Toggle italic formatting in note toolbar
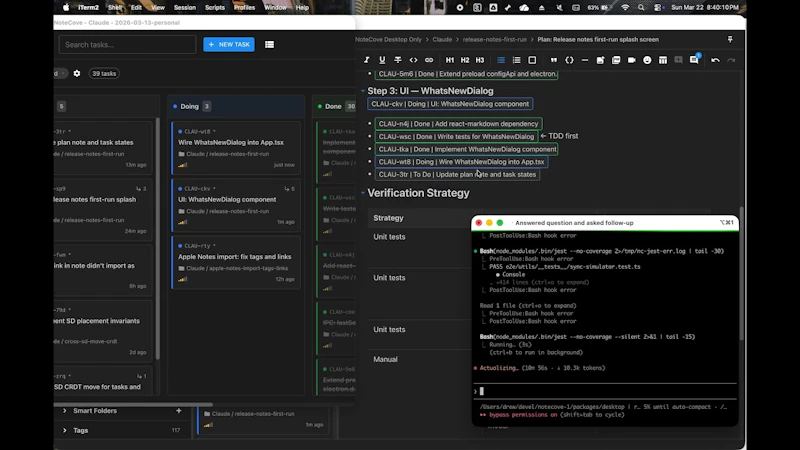The width and height of the screenshot is (800, 450). pyautogui.click(x=366, y=60)
